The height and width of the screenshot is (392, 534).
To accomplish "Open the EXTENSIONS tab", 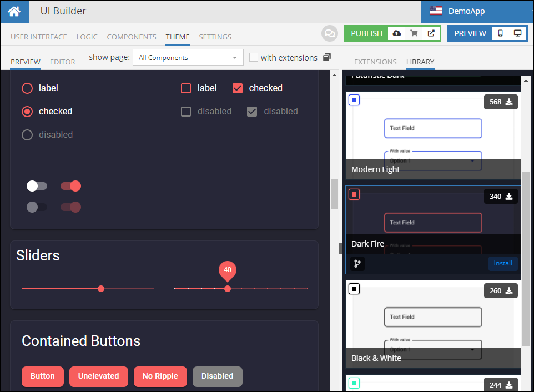I will (x=375, y=62).
